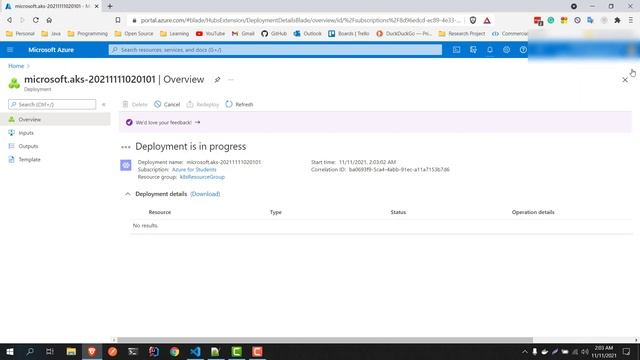Screen dimensions: 640x360
Task: Open the Outlook bookmark
Action: (x=308, y=33)
